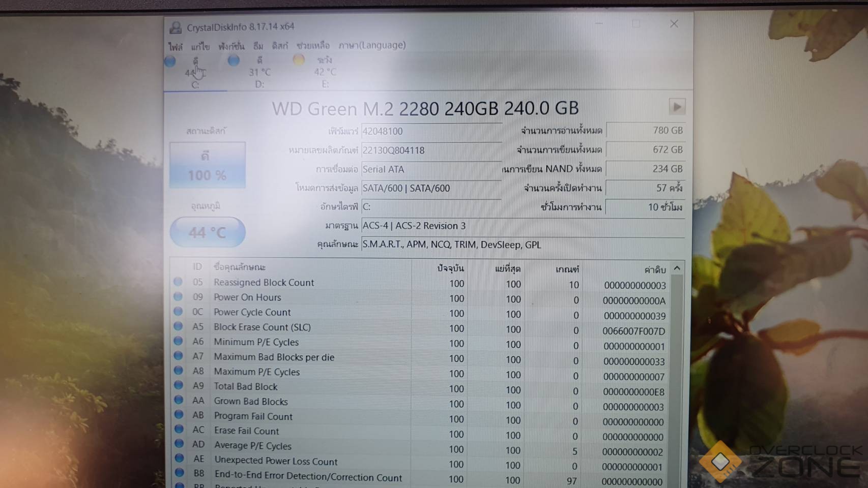Switch to the E: drive tab at 42 °C
The image size is (868, 488).
(x=325, y=72)
